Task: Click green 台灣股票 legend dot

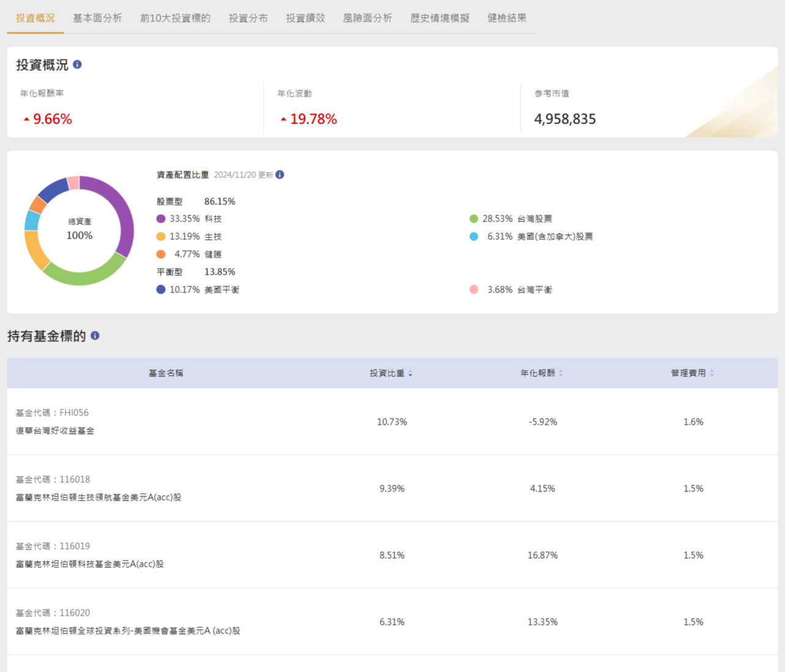Action: 474,218
